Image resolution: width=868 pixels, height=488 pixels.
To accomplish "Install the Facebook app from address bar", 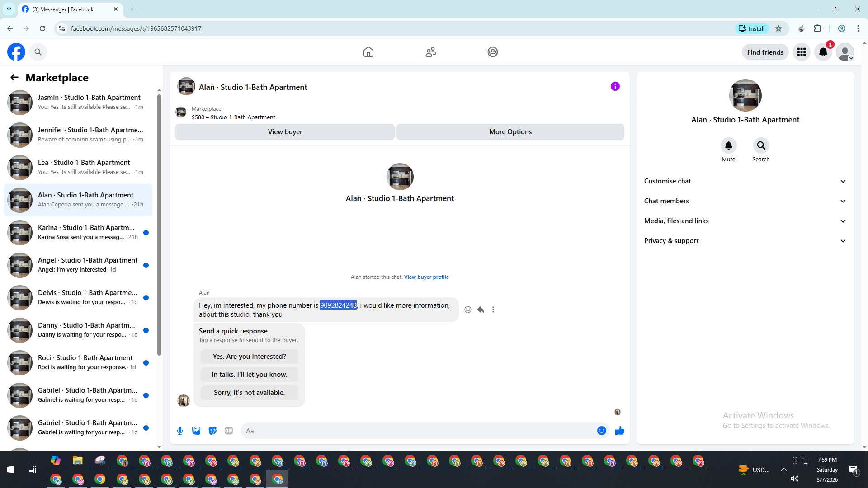I will point(752,28).
